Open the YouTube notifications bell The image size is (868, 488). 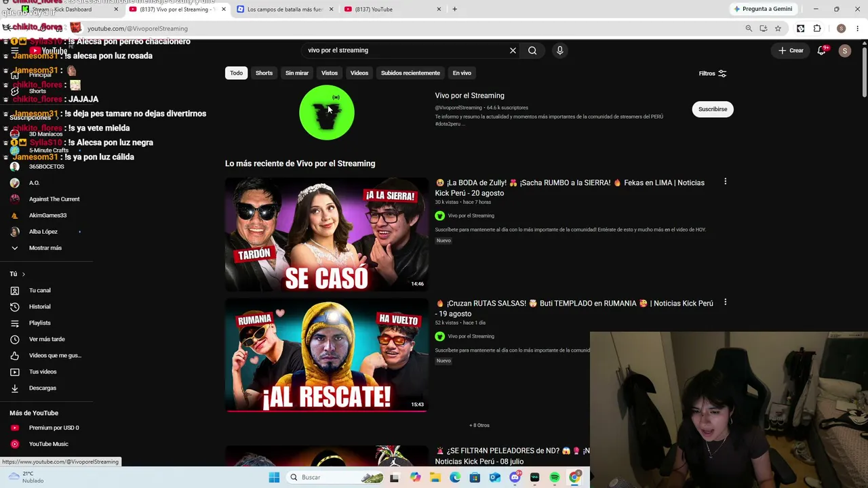(x=821, y=50)
